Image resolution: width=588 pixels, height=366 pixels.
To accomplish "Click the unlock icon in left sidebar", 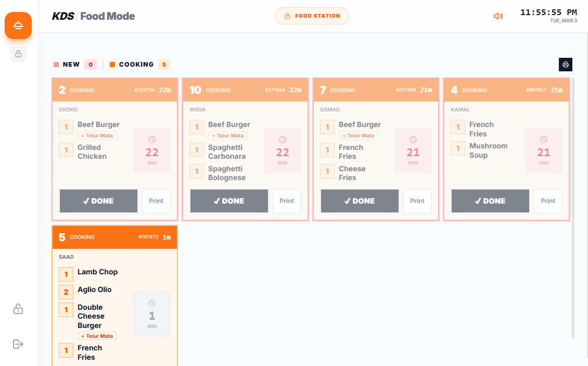I will coord(18,309).
